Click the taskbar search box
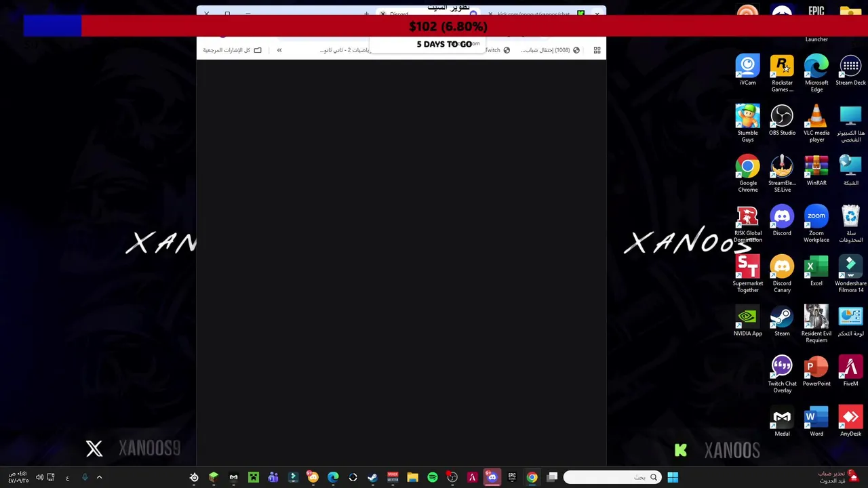Screen dimensions: 868x488 [x=612, y=477]
